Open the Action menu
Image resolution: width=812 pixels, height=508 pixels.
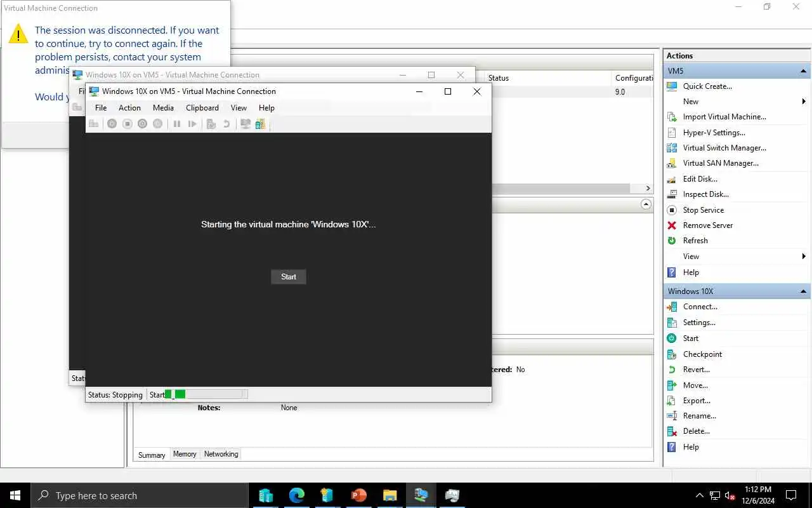pyautogui.click(x=129, y=108)
